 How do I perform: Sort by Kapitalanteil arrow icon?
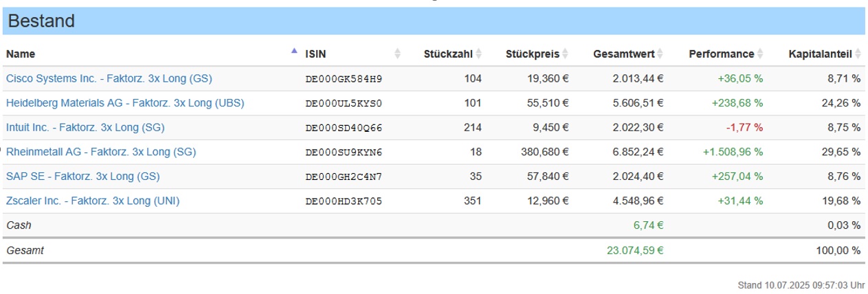858,54
